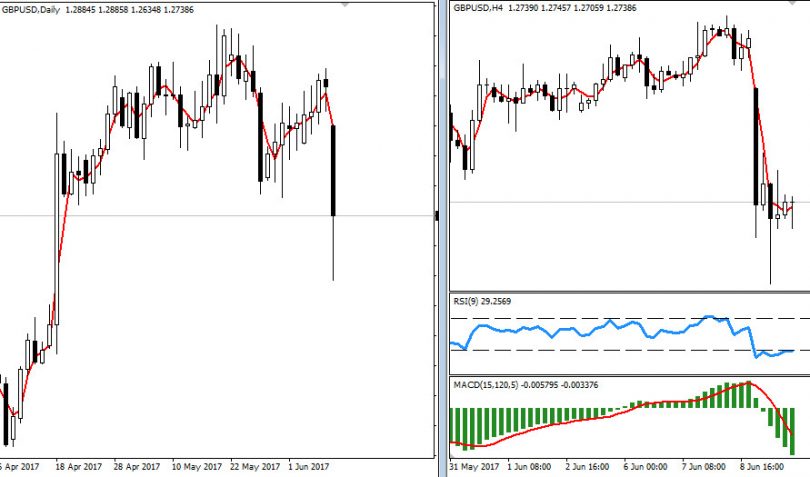The image size is (810, 477).
Task: Click the 2 Jun 16:00 time label
Action: pyautogui.click(x=587, y=467)
